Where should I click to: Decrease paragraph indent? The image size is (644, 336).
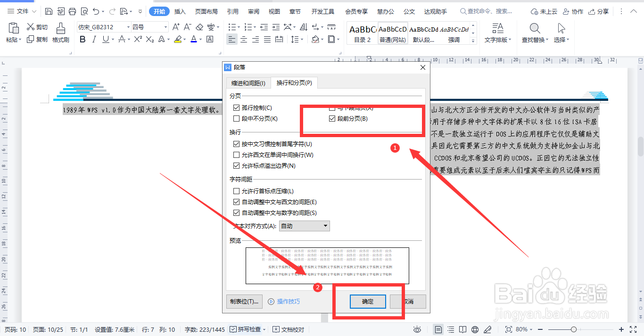264,27
